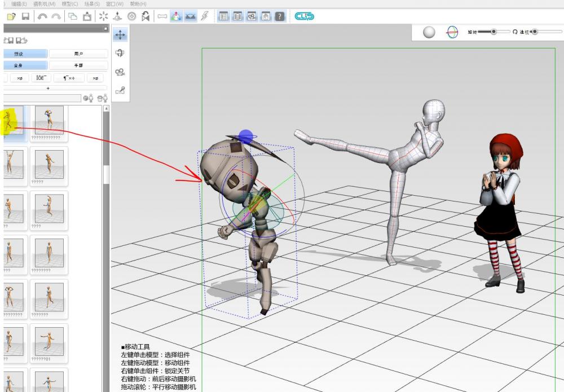Select the pose thumbnail labeled ????????

tap(49, 254)
